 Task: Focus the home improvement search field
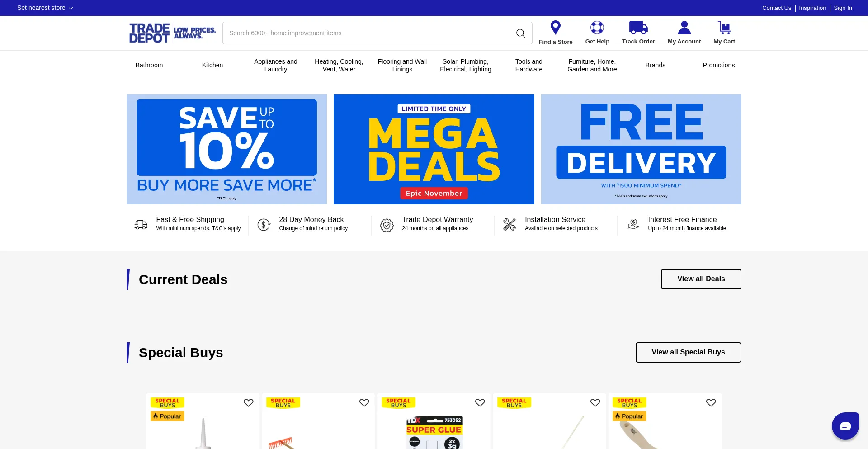coord(368,33)
